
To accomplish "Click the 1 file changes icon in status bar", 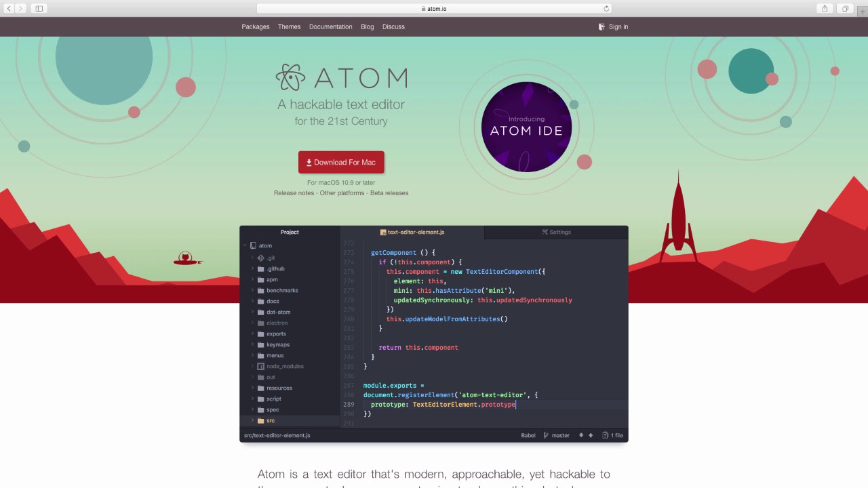I will [x=606, y=435].
